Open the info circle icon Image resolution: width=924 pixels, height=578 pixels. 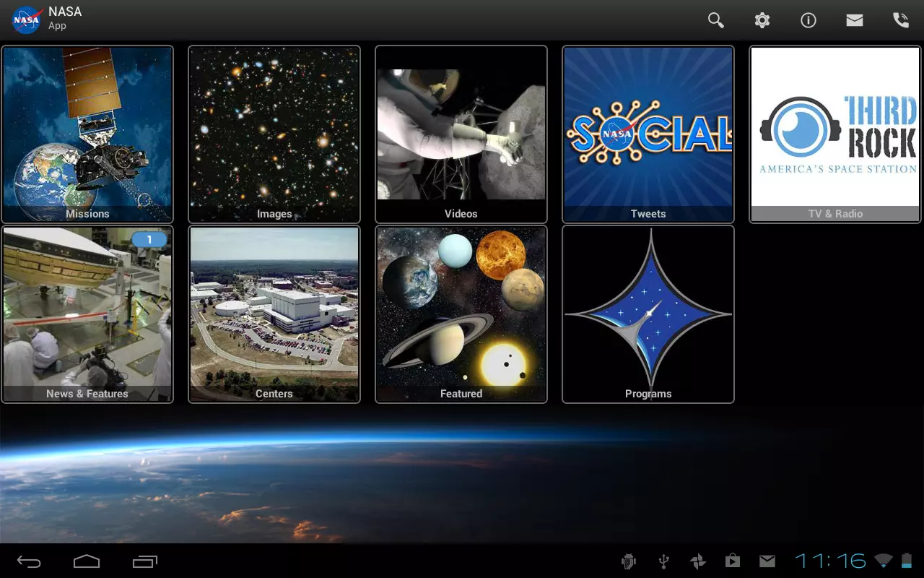[x=808, y=20]
